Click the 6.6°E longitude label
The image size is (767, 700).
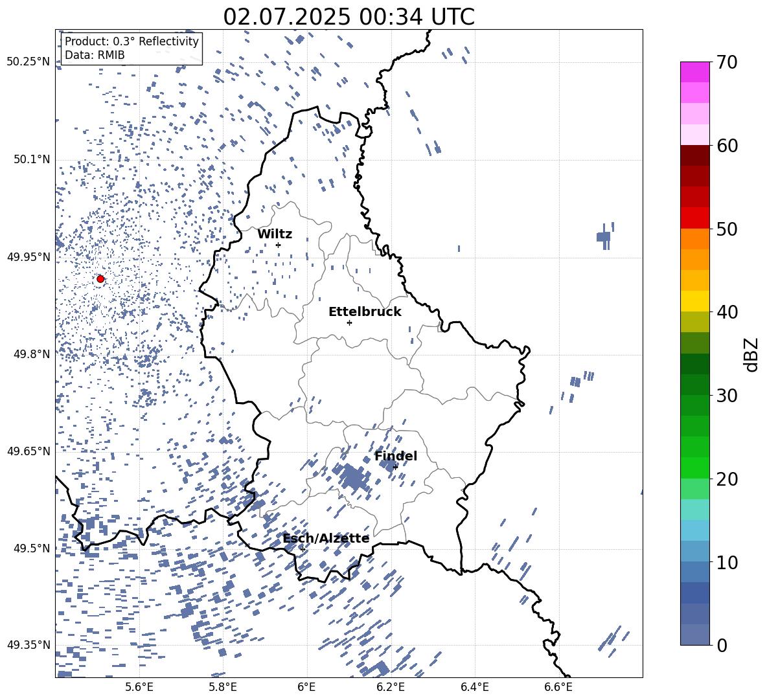(x=558, y=687)
